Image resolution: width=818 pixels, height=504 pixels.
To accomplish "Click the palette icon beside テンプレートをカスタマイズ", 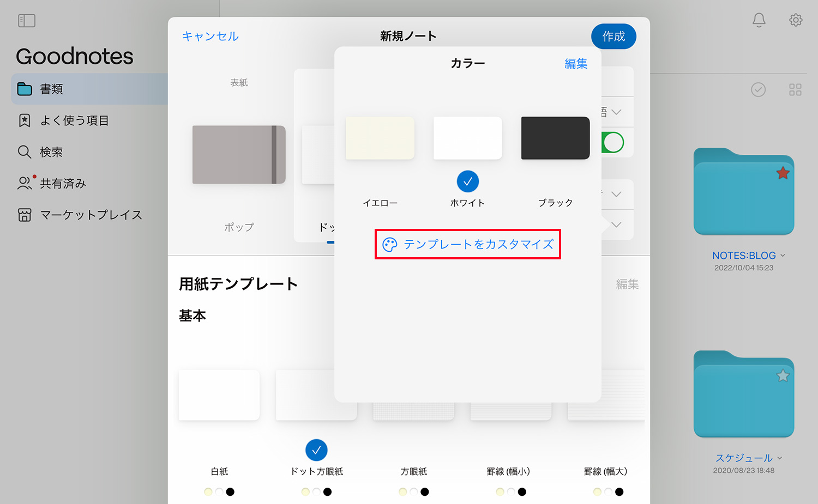I will (390, 245).
